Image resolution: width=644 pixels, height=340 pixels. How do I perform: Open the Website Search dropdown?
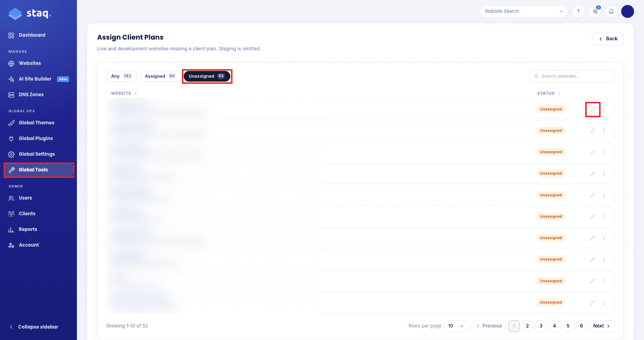[524, 11]
